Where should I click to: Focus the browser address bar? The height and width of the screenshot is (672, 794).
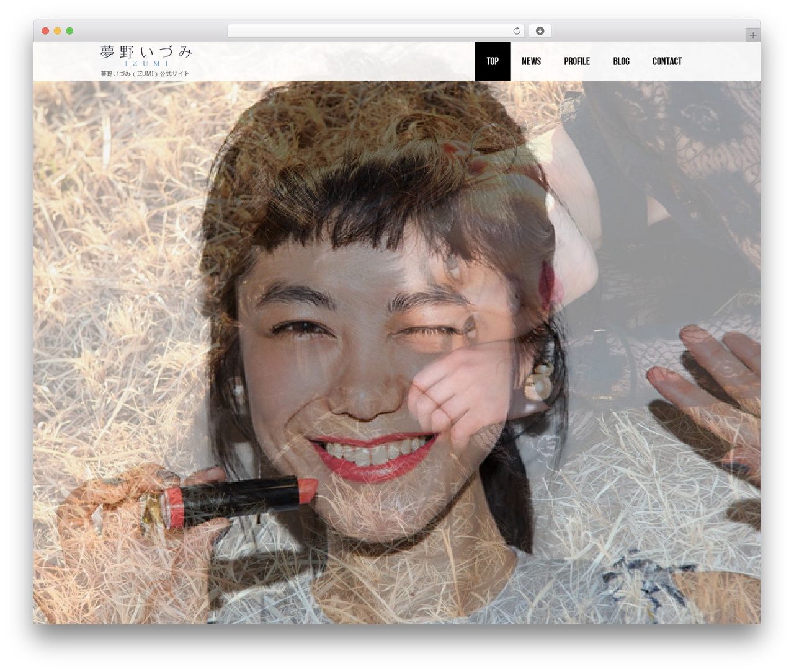(x=376, y=31)
